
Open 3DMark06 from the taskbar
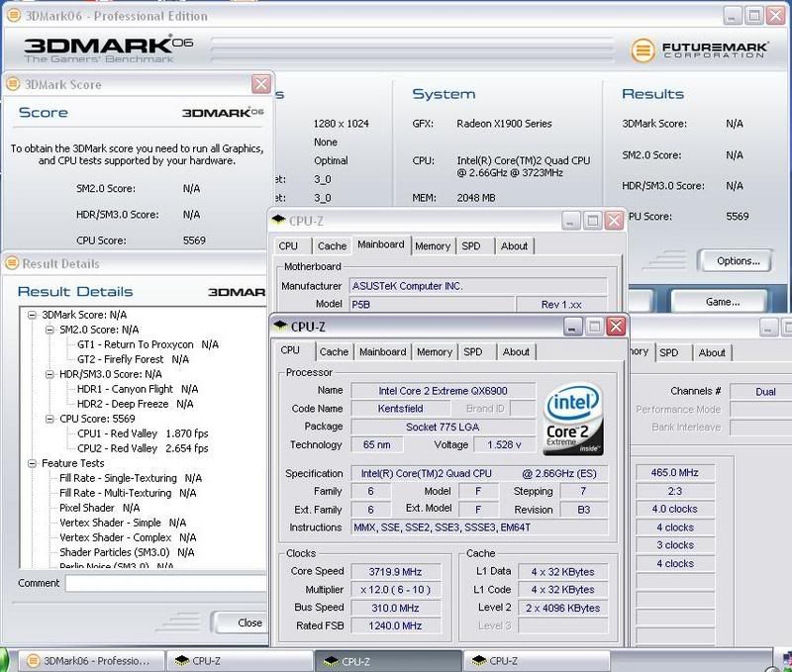89,660
